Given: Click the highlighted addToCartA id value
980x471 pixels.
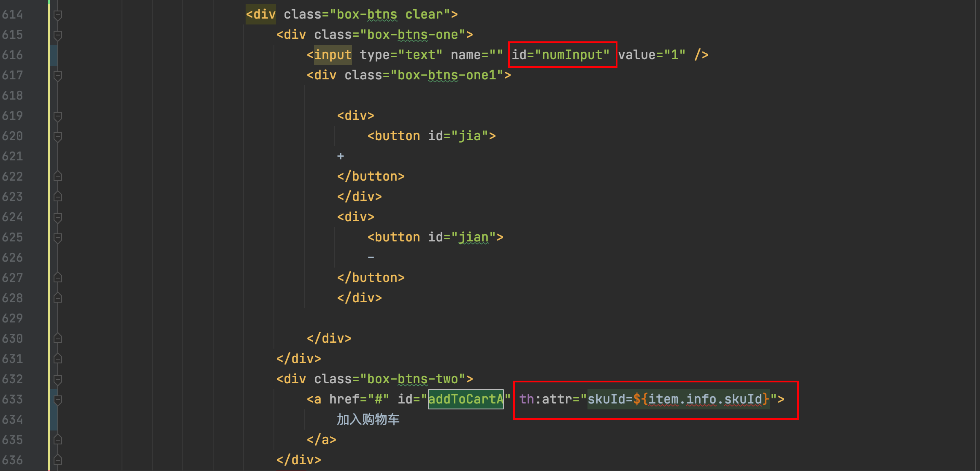Looking at the screenshot, I should coord(466,399).
